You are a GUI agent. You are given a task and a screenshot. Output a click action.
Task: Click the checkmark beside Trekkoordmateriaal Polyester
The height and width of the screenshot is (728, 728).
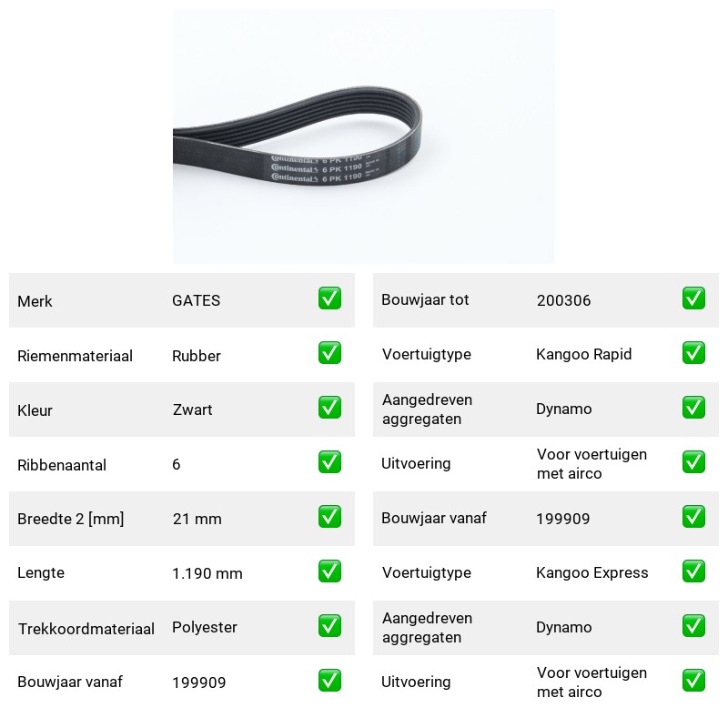click(329, 626)
